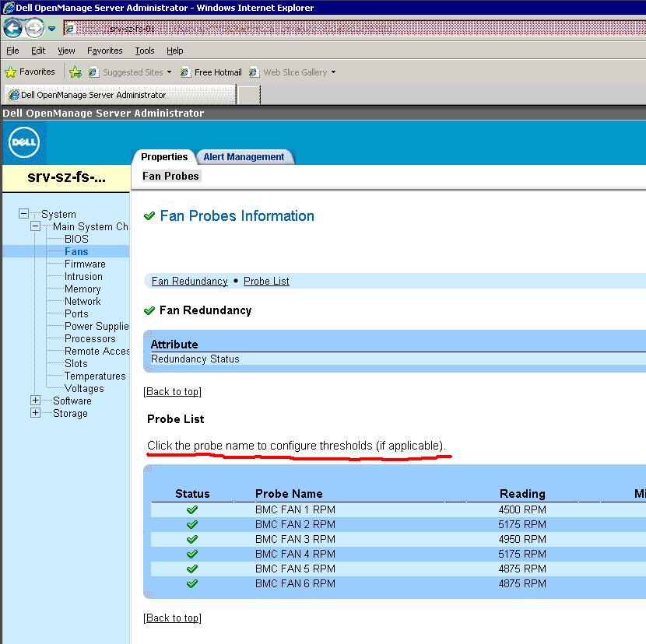Expand the Storage tree node
The image size is (646, 644).
[36, 412]
